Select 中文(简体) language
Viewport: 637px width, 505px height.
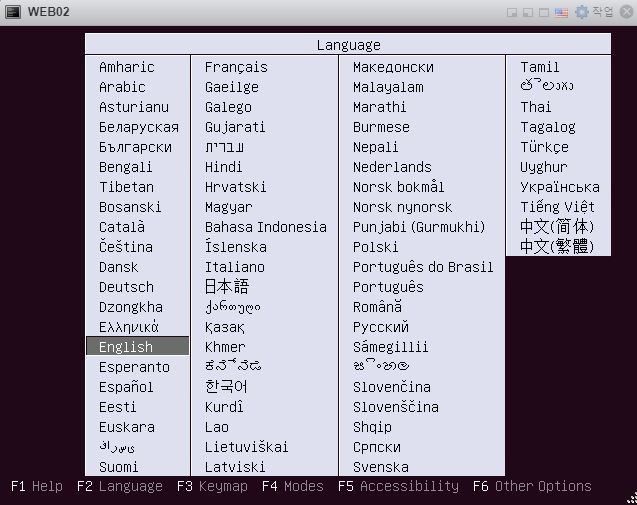(x=557, y=226)
